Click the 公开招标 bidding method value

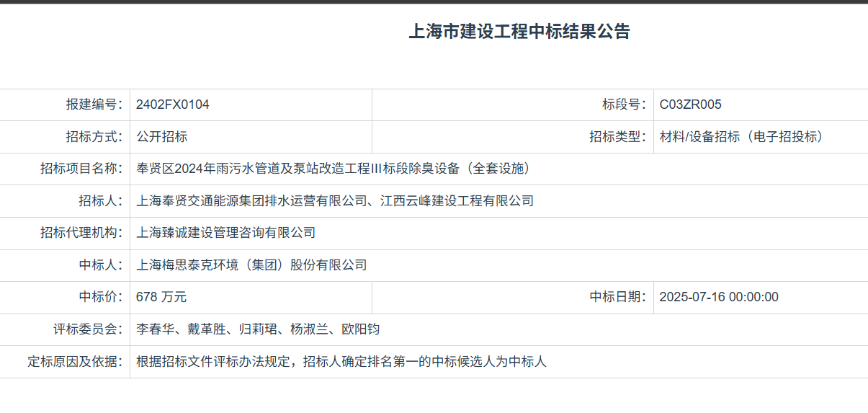pyautogui.click(x=162, y=137)
